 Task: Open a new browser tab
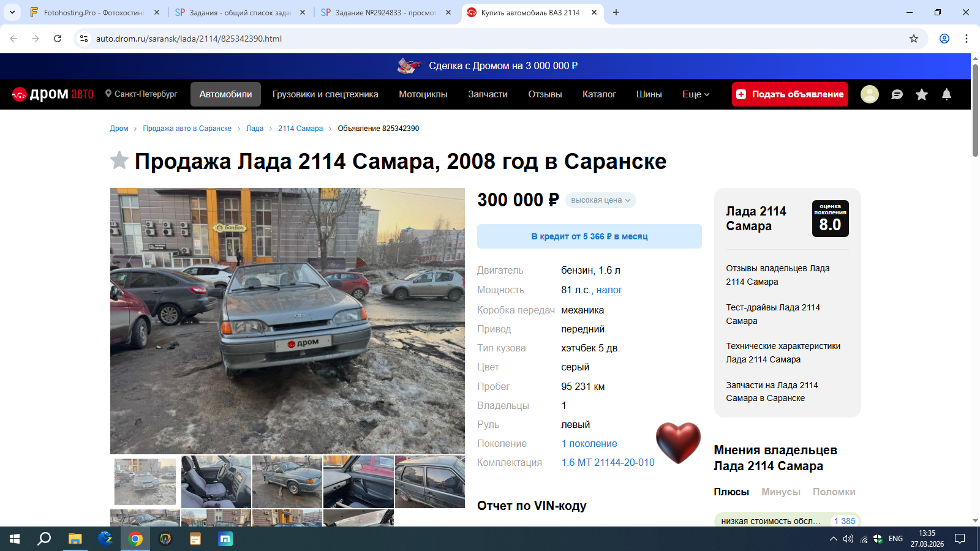[x=616, y=12]
